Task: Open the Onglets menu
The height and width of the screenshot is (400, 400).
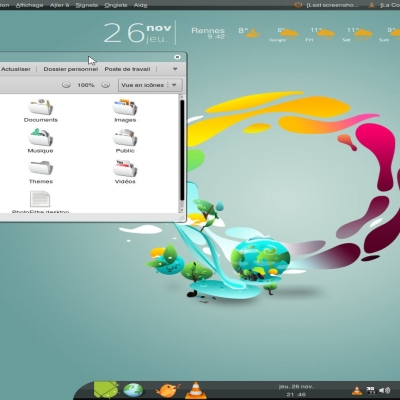Action: (116, 5)
